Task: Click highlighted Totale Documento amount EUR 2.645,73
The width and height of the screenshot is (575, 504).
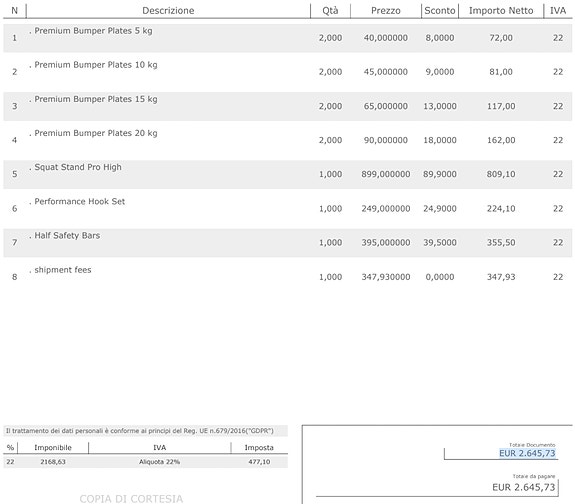Action: [x=527, y=453]
